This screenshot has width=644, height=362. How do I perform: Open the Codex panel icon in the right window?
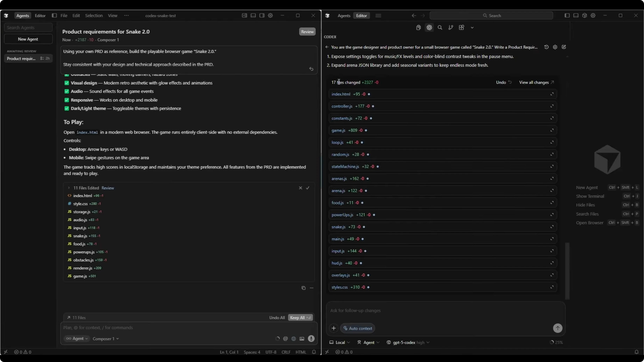429,27
